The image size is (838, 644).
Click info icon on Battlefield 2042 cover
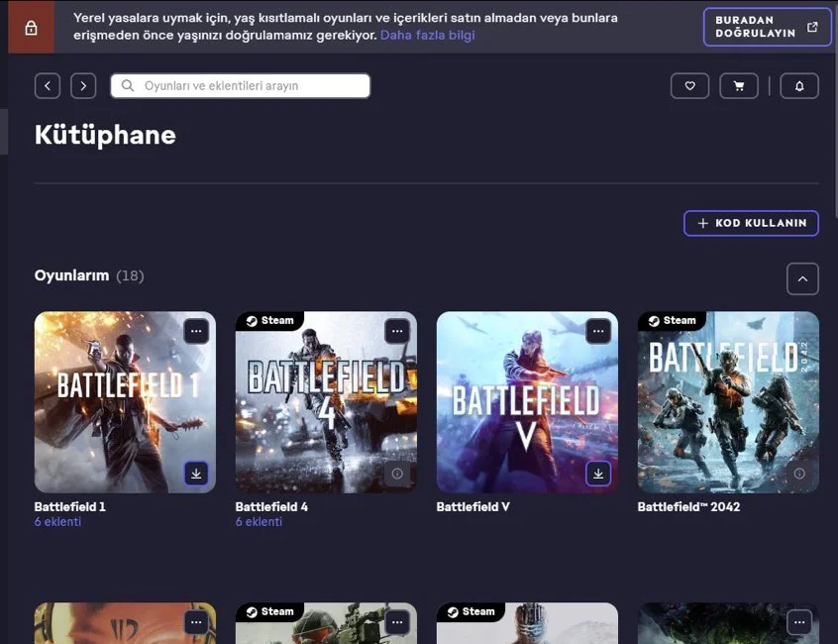pos(799,474)
